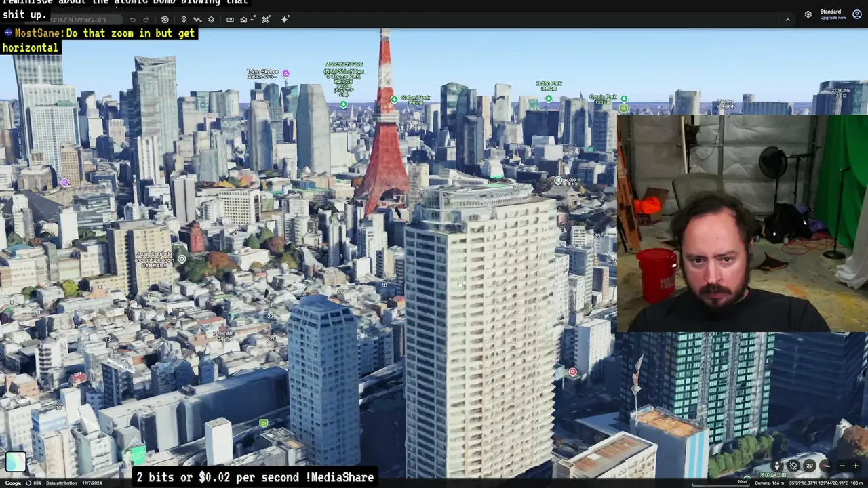Open historical imagery clock tool
The width and height of the screenshot is (868, 488).
tap(165, 20)
